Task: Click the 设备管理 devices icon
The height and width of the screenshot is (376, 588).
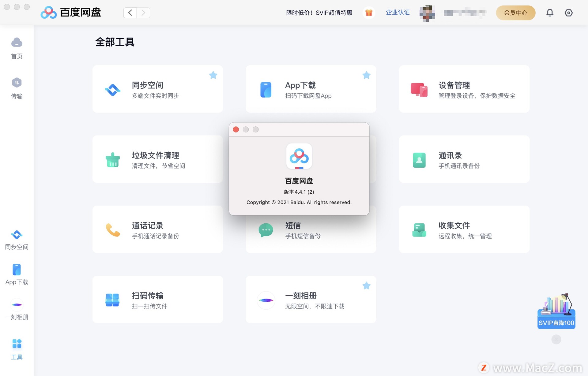Action: point(419,90)
